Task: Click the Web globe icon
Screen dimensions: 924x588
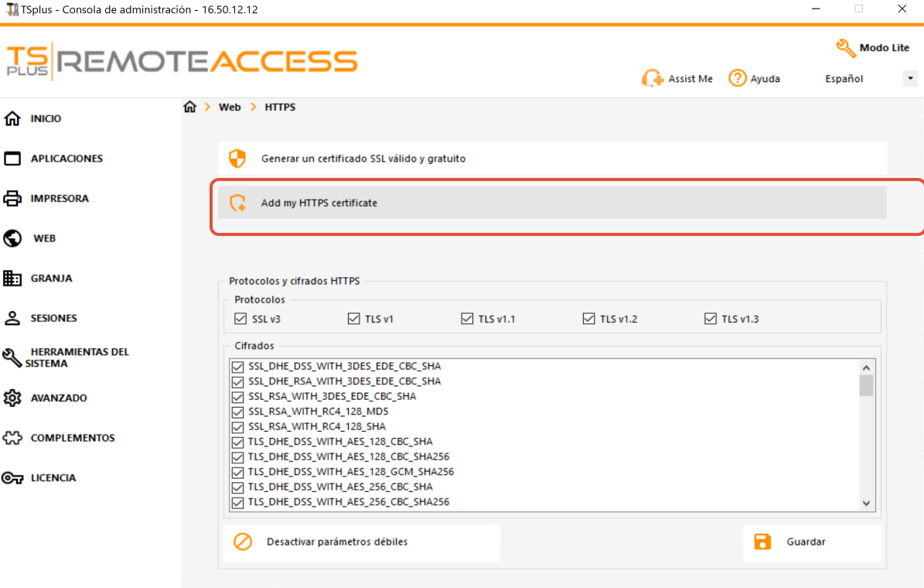Action: tap(12, 238)
